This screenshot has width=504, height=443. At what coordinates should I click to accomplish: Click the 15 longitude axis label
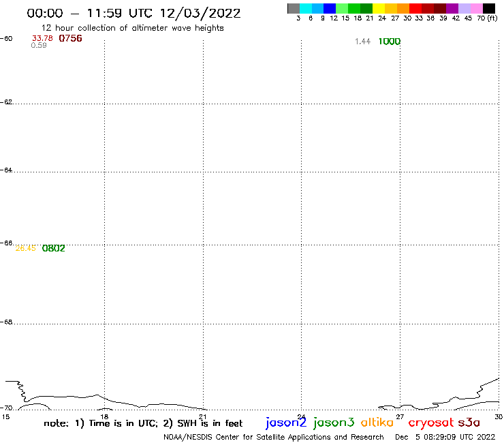[x=5, y=417]
